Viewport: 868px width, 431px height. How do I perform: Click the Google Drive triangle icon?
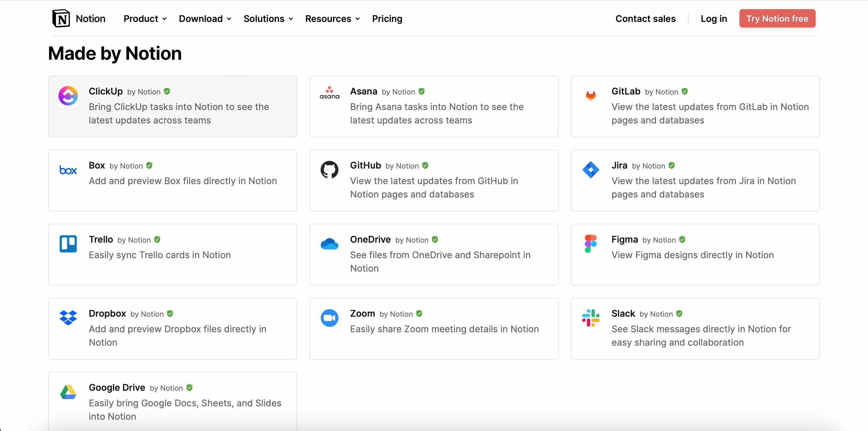68,392
